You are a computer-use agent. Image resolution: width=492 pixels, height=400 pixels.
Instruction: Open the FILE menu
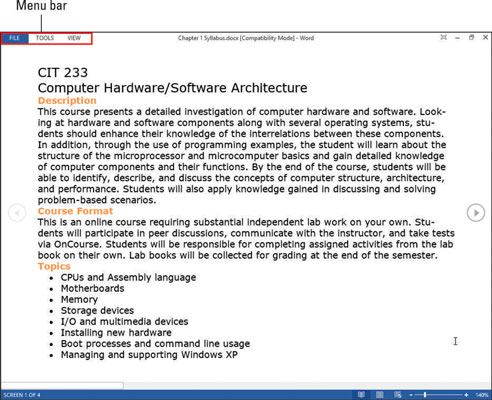[15, 38]
